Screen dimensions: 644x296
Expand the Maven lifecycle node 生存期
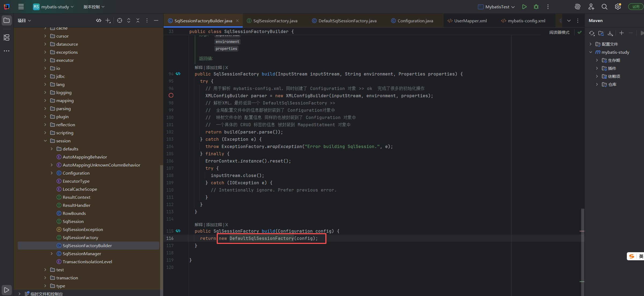click(x=597, y=60)
